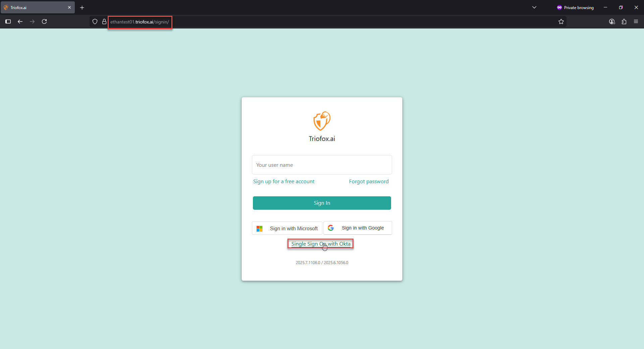Click Sign up for a free account
This screenshot has width=644, height=349.
284,182
